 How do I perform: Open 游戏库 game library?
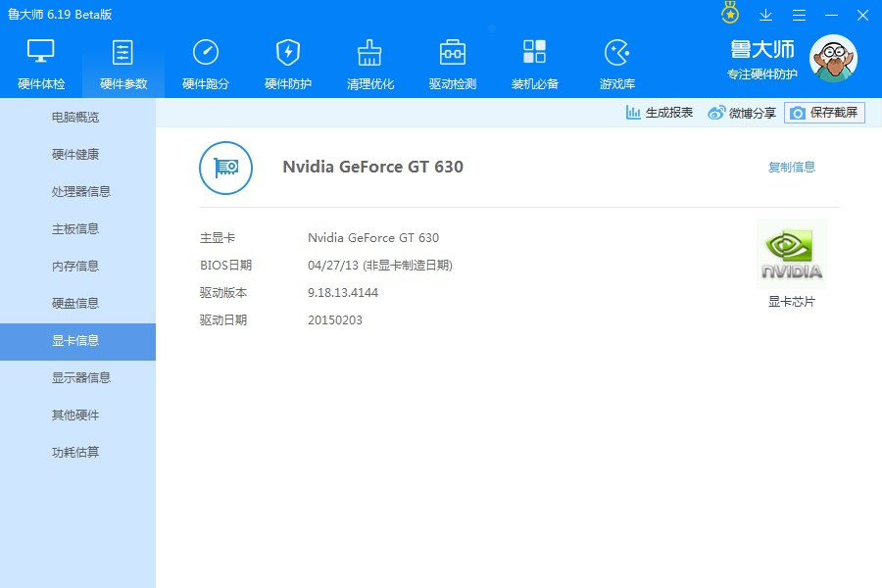click(617, 65)
